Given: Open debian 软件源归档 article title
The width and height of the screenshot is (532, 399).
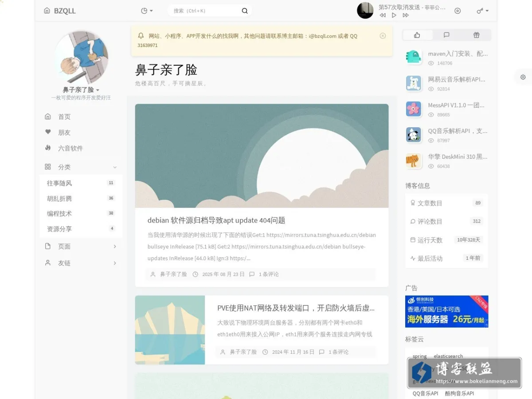Looking at the screenshot, I should 216,220.
